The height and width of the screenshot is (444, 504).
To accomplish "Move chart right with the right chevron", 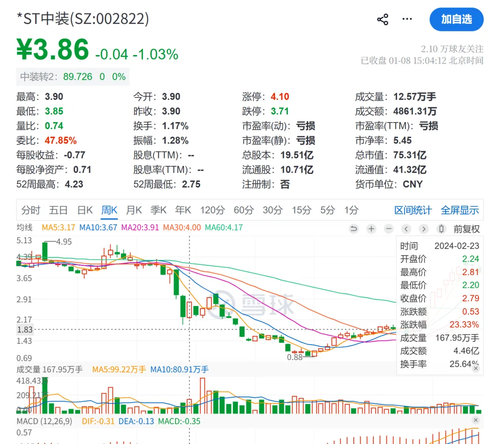I will (424, 229).
